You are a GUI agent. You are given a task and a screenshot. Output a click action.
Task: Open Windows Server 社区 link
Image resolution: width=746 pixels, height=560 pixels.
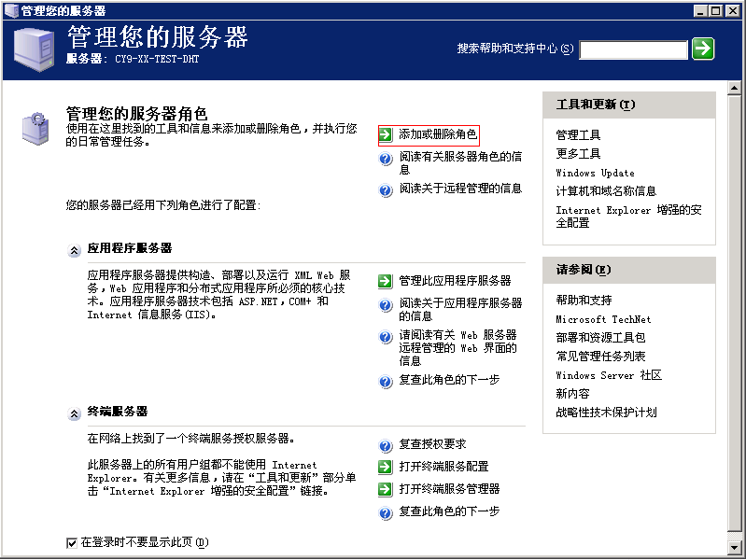pos(609,375)
